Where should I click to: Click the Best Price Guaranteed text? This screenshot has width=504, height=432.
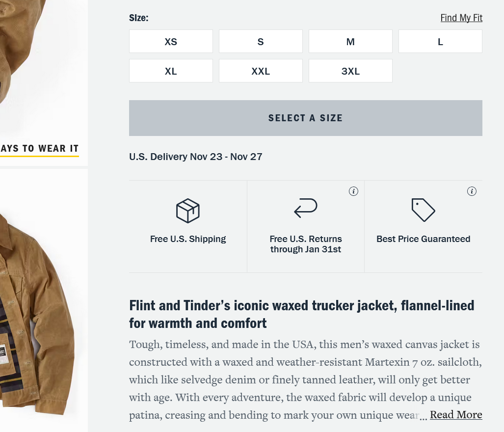pos(423,239)
